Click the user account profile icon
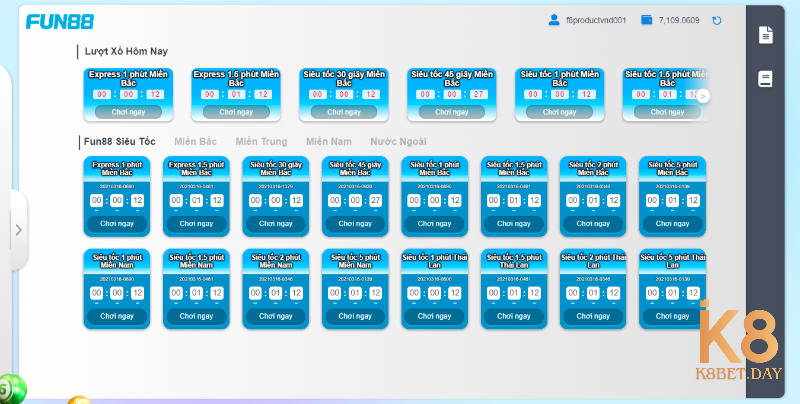Viewport: 800px width, 404px height. click(554, 20)
